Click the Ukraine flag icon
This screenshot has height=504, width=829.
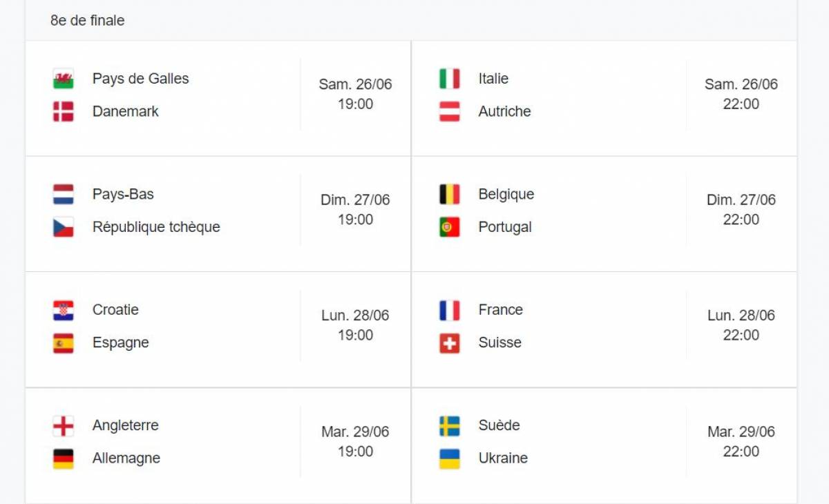coord(449,458)
